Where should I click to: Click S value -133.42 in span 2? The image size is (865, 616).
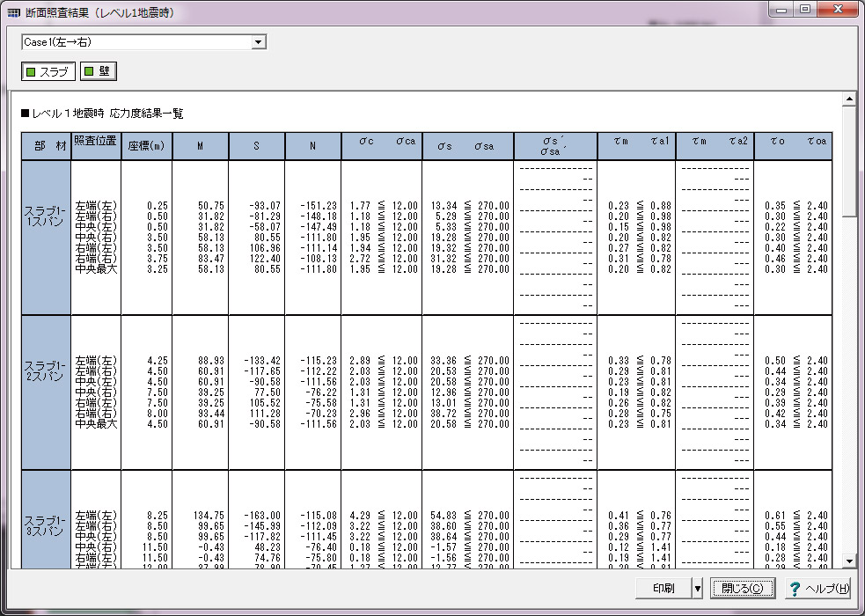click(x=262, y=361)
